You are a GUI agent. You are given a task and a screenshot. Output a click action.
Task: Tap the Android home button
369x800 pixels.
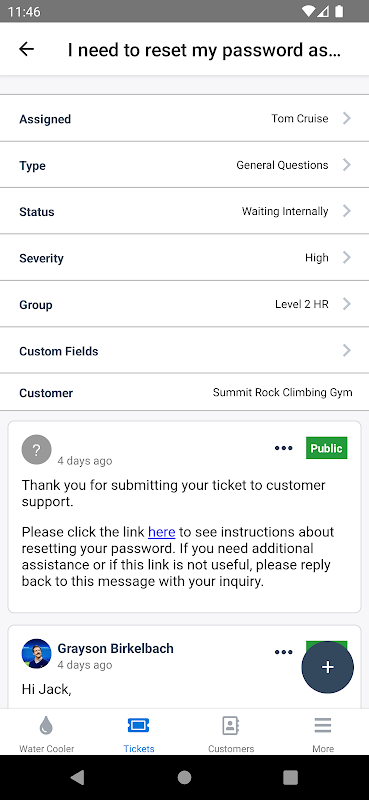[x=184, y=777]
